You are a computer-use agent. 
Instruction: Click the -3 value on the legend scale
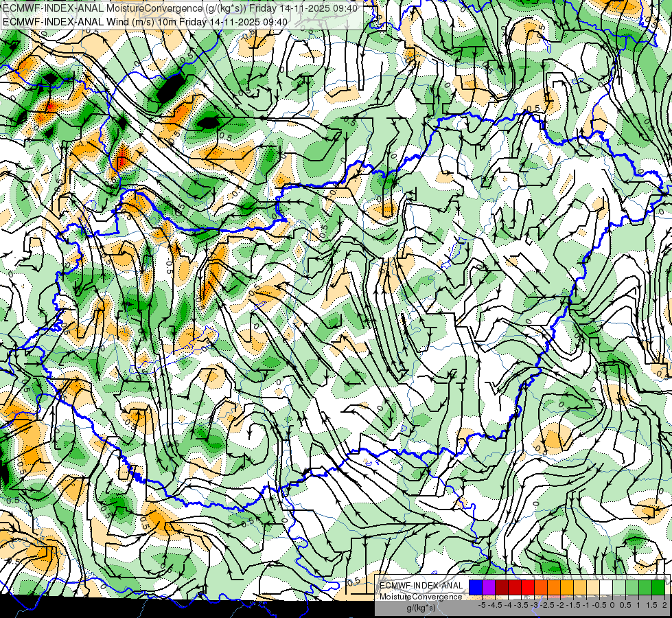click(534, 605)
